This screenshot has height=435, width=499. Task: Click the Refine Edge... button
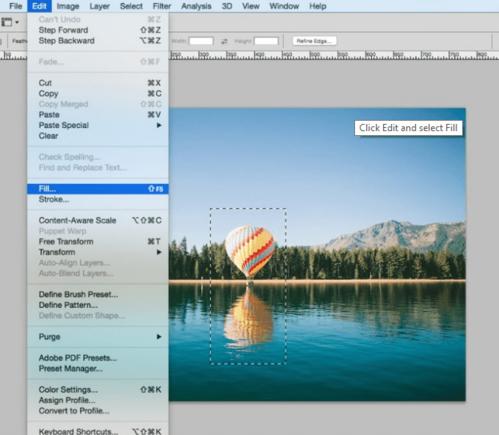click(314, 41)
